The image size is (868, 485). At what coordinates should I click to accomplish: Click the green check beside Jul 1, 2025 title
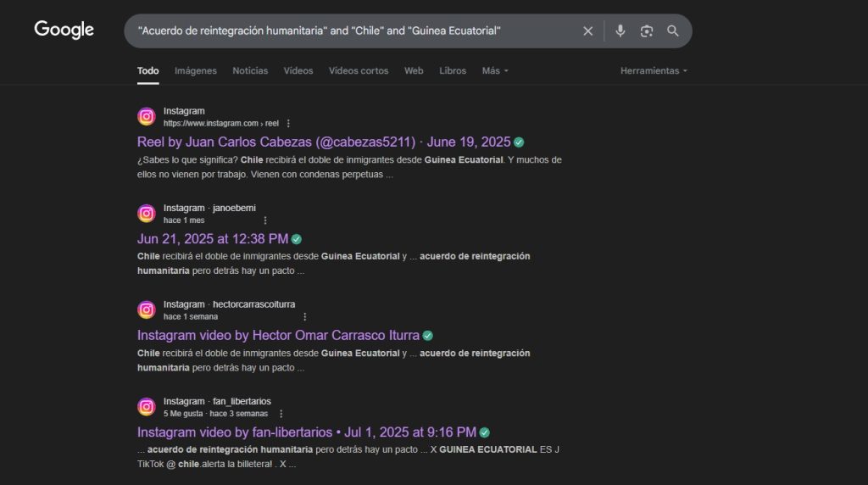484,432
